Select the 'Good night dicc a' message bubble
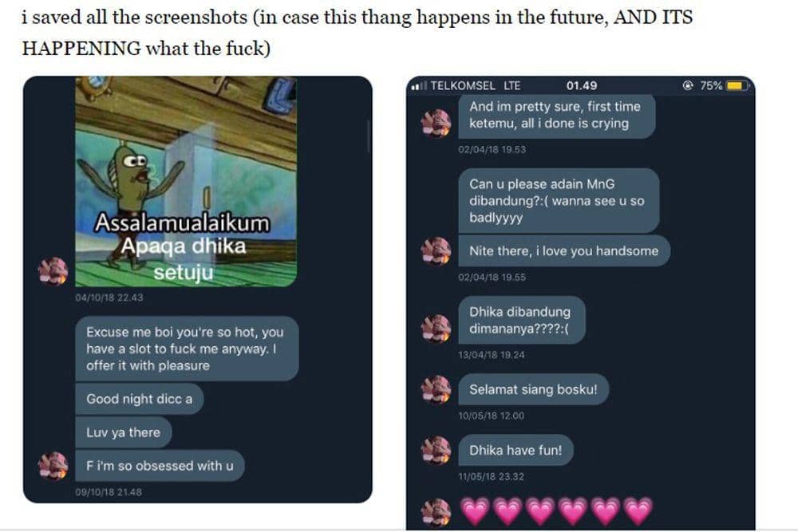 point(140,399)
